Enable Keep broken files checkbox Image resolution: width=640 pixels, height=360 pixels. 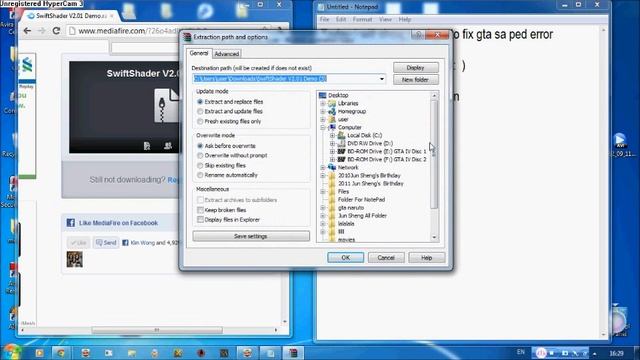pos(200,210)
